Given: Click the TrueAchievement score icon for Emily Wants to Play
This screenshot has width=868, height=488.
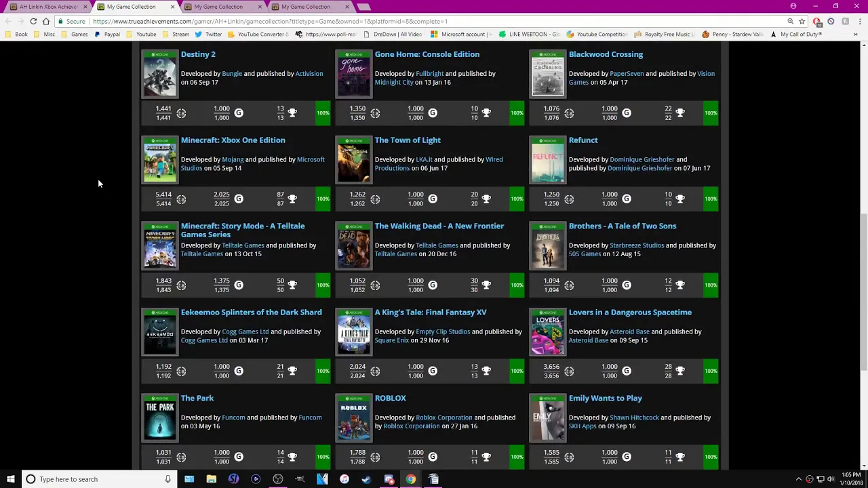Looking at the screenshot, I should pyautogui.click(x=569, y=457).
